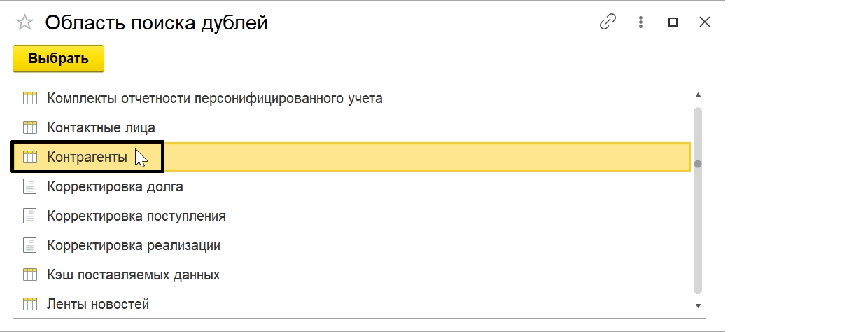
Task: Click table icon beside Ленты новостей
Action: (29, 305)
